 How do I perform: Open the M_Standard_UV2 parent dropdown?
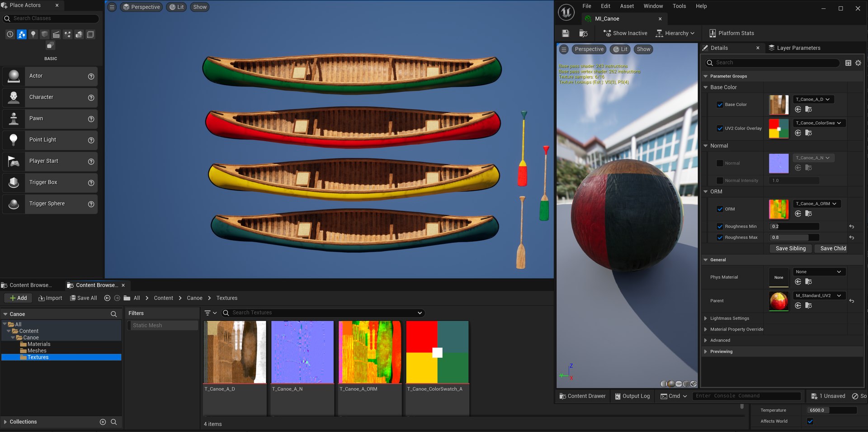[819, 295]
